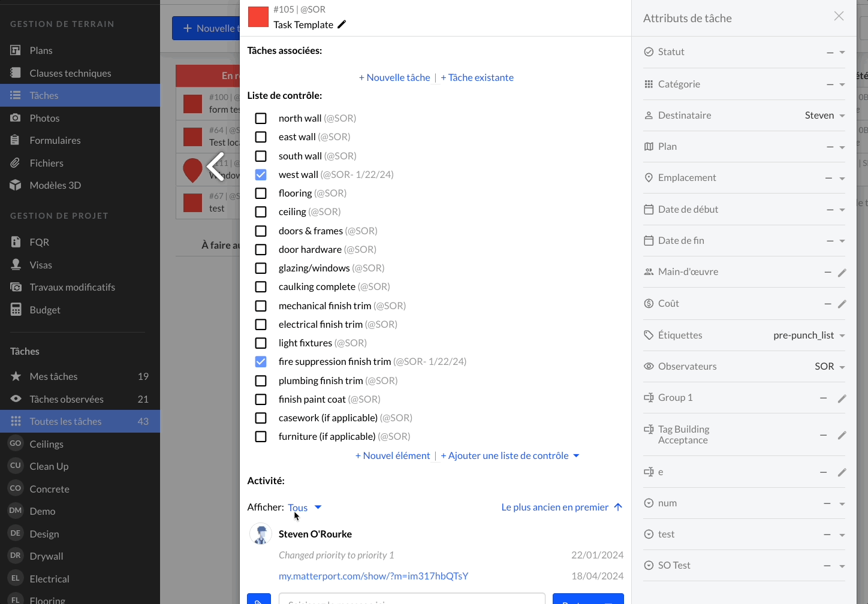Open Photos in the sidebar
Screen dimensions: 868x604
(x=44, y=118)
